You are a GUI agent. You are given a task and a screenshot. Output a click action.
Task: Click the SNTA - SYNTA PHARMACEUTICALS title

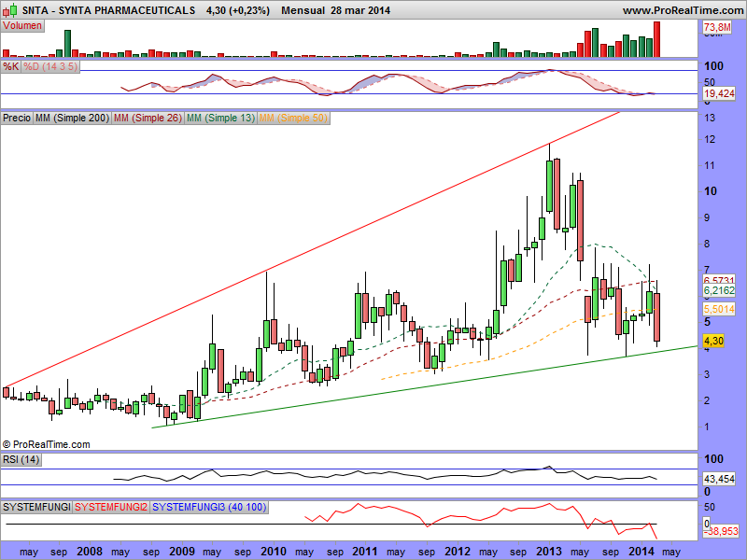coord(108,10)
